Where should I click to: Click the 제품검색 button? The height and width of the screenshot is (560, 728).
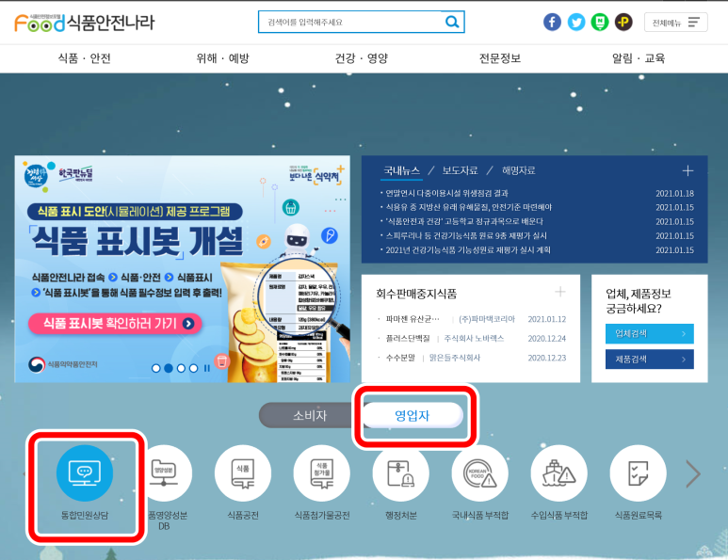tap(650, 360)
